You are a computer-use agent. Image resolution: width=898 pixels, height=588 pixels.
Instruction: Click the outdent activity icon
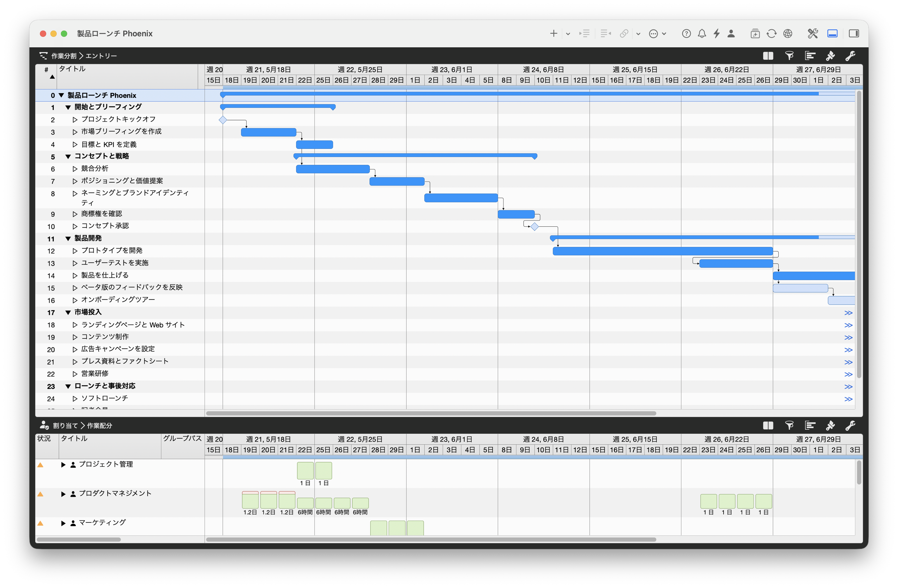pyautogui.click(x=606, y=34)
